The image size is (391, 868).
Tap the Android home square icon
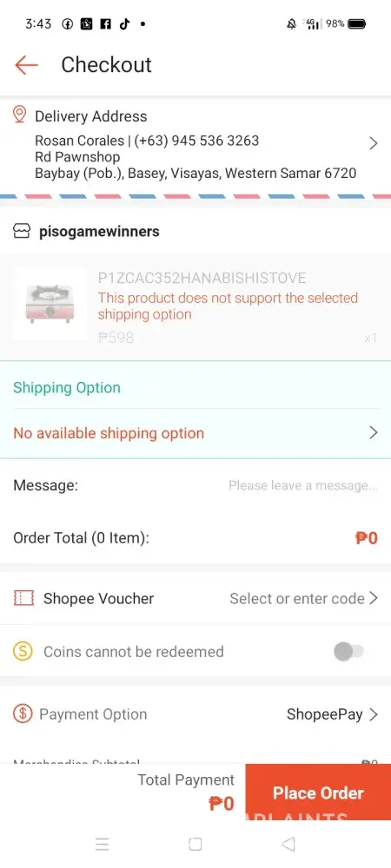coord(195,844)
